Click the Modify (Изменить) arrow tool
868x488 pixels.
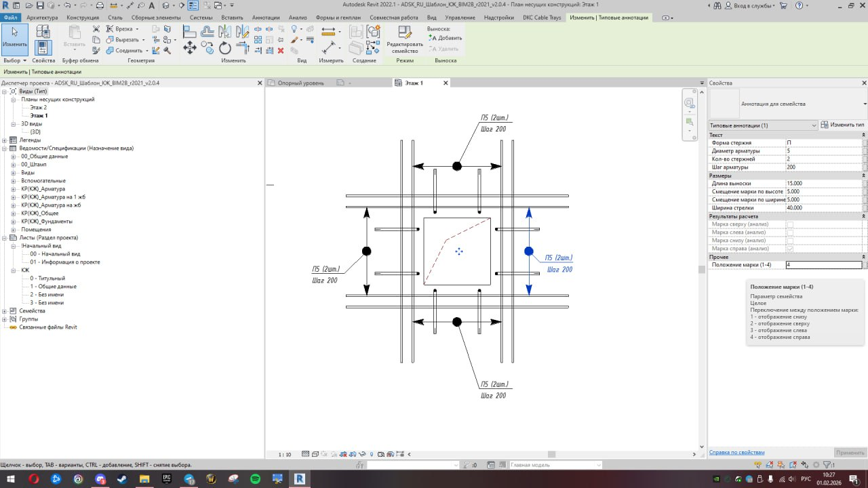[14, 38]
